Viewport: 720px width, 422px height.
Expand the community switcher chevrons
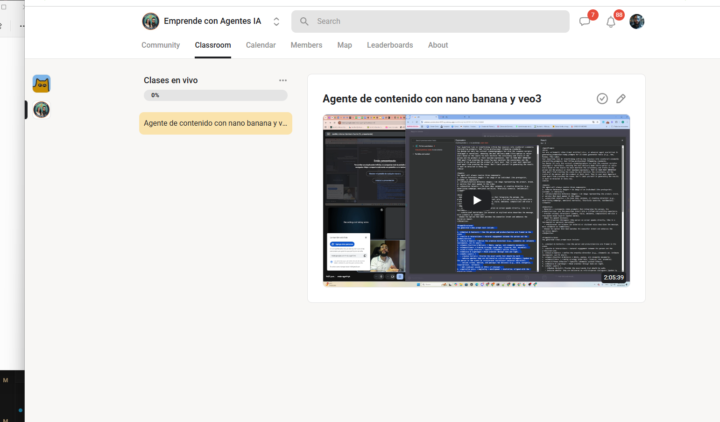click(276, 22)
